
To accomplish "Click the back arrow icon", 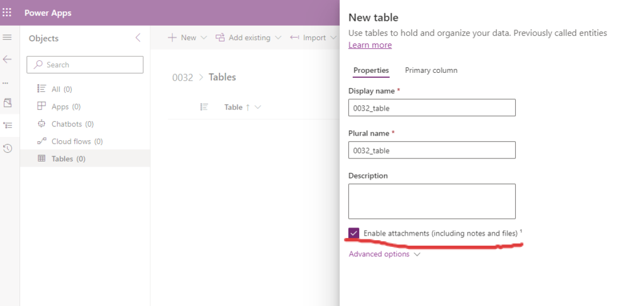I will pos(8,59).
